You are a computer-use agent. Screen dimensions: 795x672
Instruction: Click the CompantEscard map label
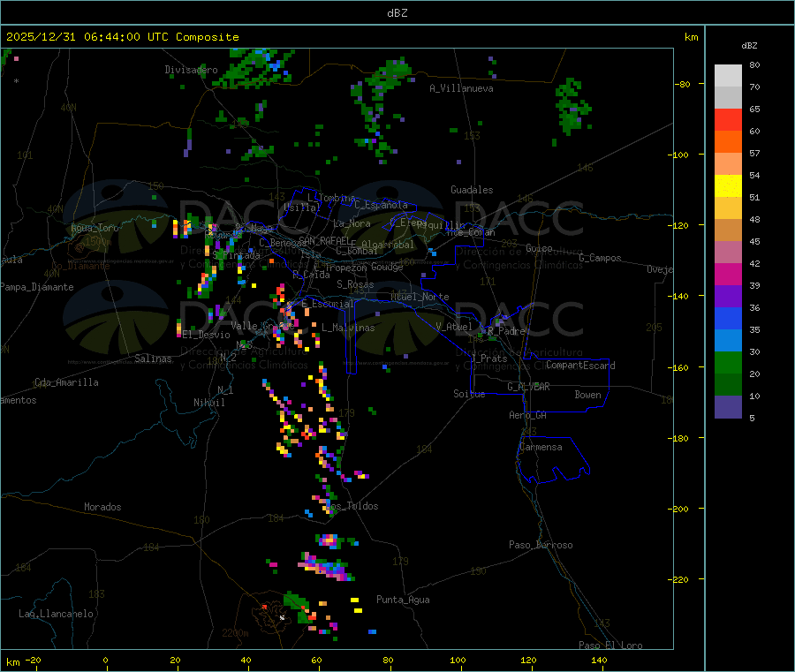click(580, 365)
